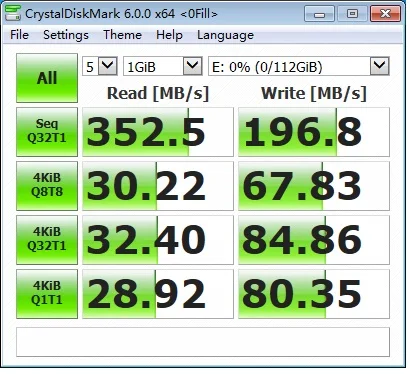Select the Seq write value 196.8
Viewport: 410px width, 374px height.
(x=314, y=132)
